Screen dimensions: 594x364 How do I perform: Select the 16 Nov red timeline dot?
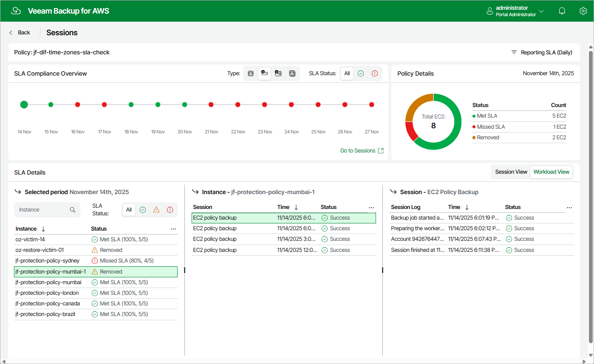click(78, 104)
